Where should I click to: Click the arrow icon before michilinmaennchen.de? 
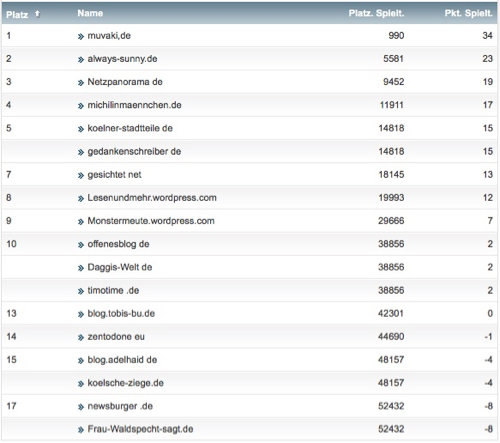tap(81, 106)
